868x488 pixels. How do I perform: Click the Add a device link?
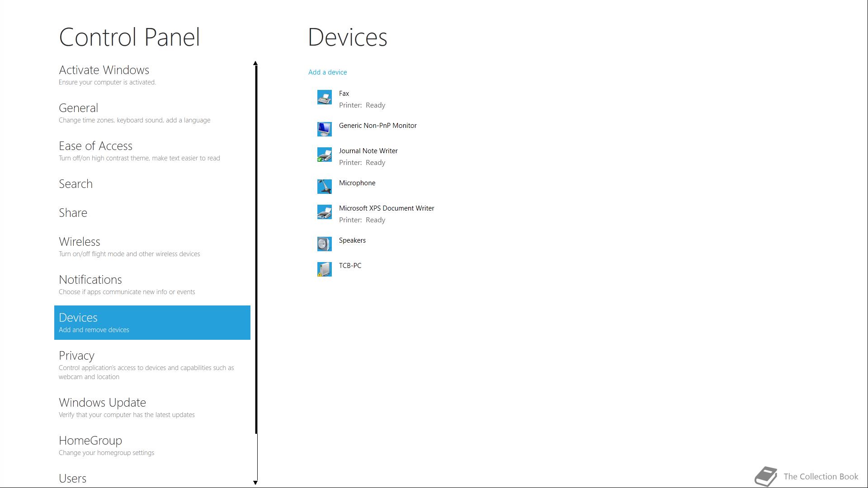328,72
